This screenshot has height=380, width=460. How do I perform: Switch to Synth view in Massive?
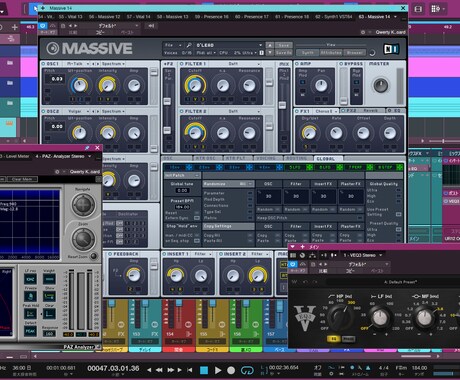tap(307, 53)
